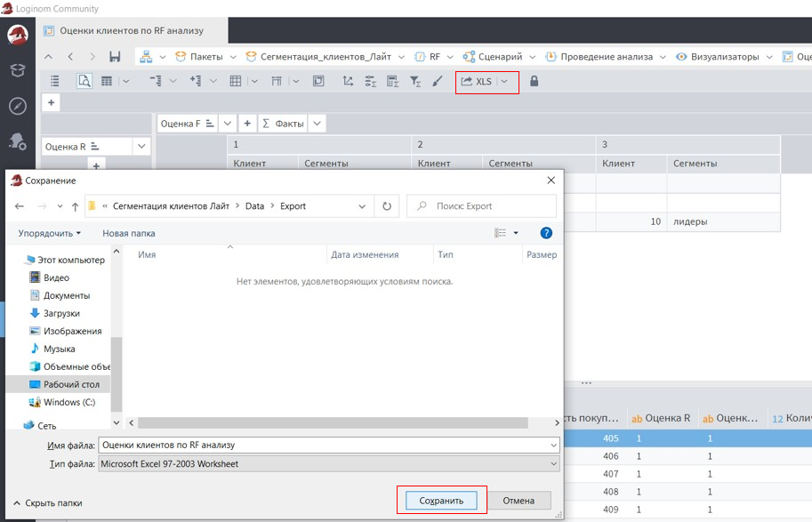Click the grid icon in toolbar
Image resolution: width=812 pixels, height=522 pixels.
236,81
